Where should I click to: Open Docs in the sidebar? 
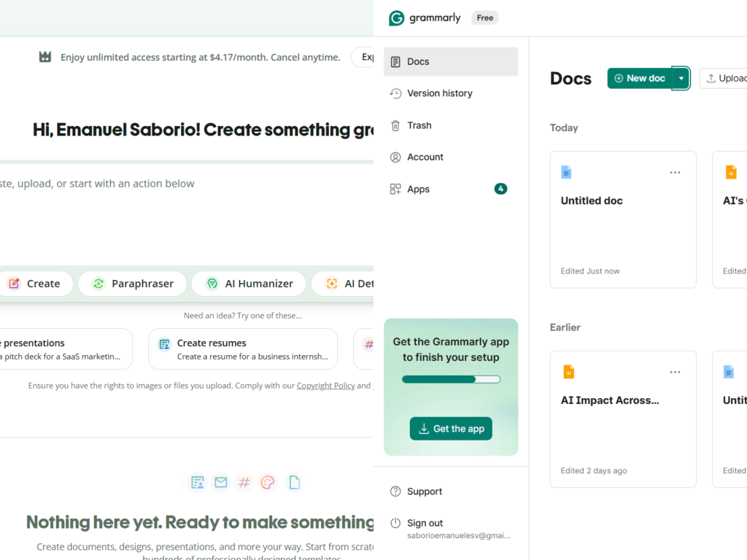[x=451, y=61]
